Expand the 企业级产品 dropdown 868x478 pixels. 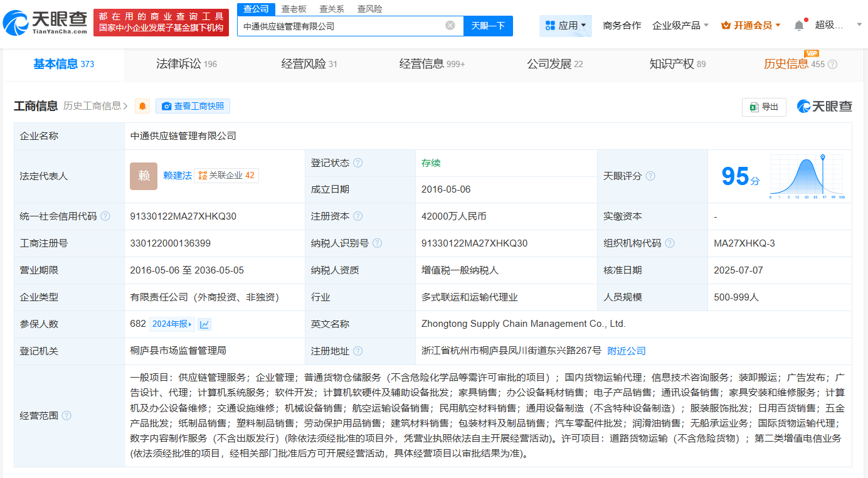pyautogui.click(x=680, y=26)
